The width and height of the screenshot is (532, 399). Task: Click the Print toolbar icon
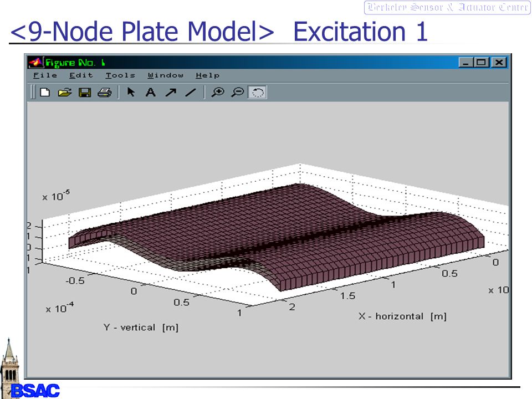(x=105, y=93)
